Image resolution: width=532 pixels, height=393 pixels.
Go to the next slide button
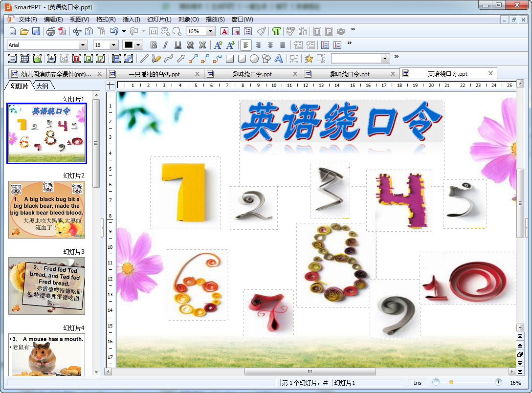(x=520, y=363)
